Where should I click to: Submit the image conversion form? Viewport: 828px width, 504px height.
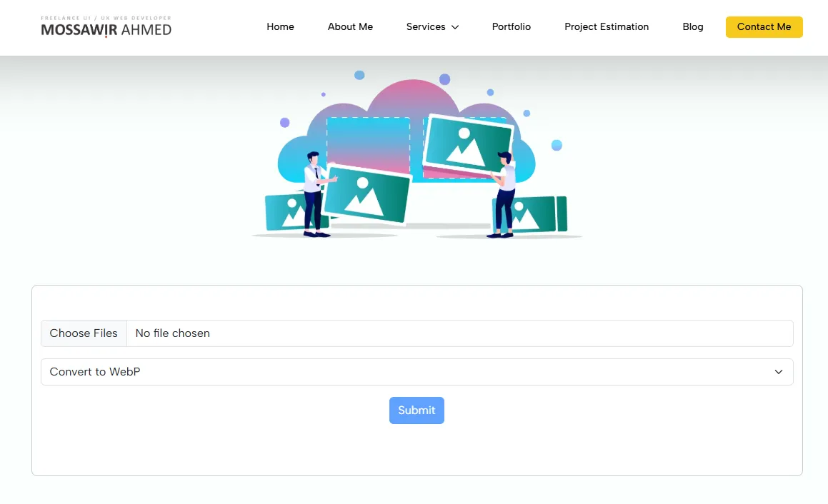417,410
